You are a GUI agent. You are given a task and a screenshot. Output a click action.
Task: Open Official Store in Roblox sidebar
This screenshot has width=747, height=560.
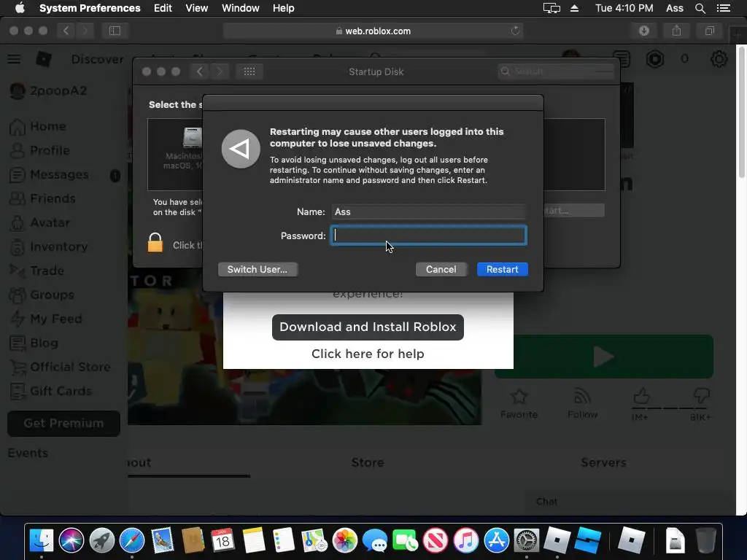click(60, 367)
